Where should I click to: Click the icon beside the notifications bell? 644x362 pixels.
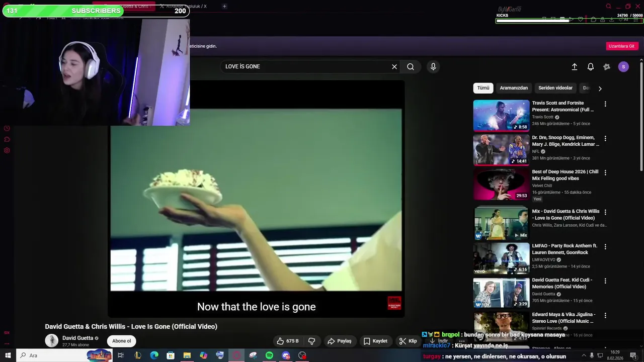(x=607, y=66)
